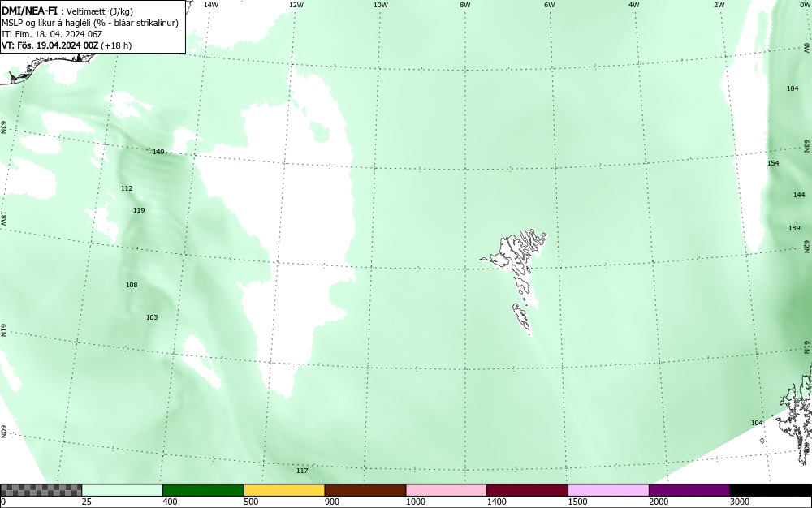The height and width of the screenshot is (508, 812).
Task: Choose the light purple 1500–2000 legend swatch
Action: click(608, 490)
